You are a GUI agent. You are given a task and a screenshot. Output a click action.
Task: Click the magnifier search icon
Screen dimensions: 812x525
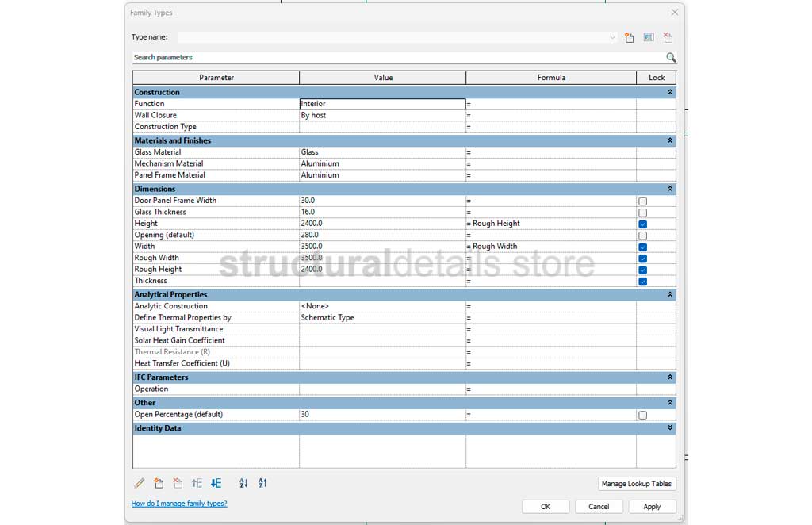pyautogui.click(x=671, y=58)
